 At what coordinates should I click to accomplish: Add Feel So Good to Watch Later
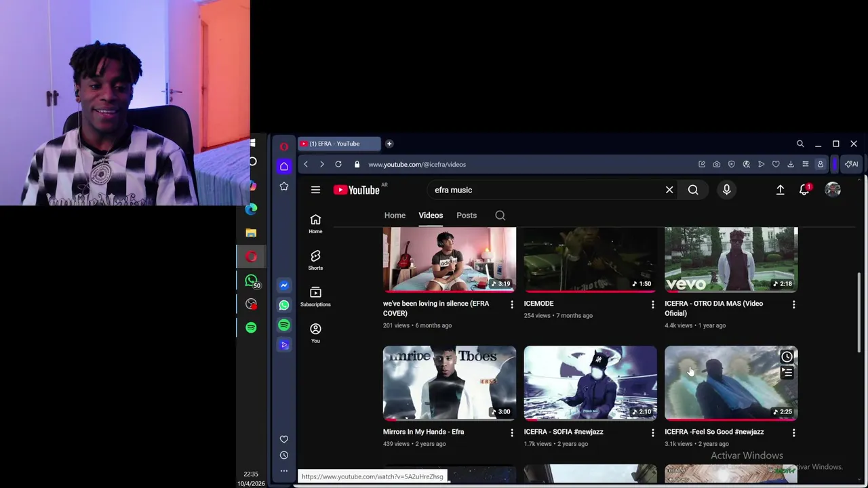pos(787,357)
